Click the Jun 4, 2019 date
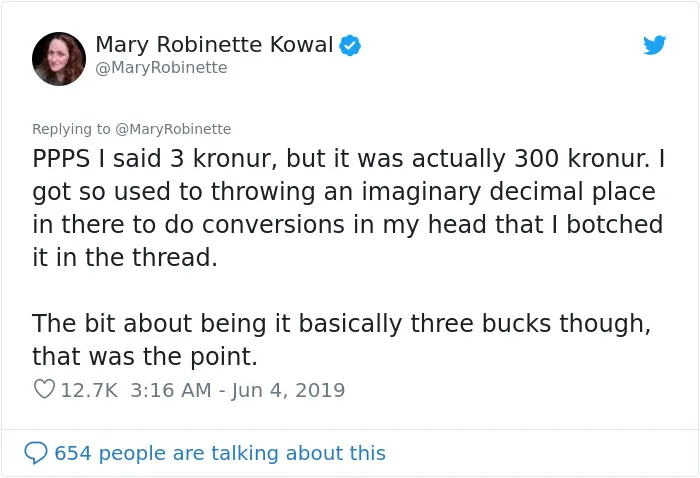The height and width of the screenshot is (478, 700). (x=288, y=391)
